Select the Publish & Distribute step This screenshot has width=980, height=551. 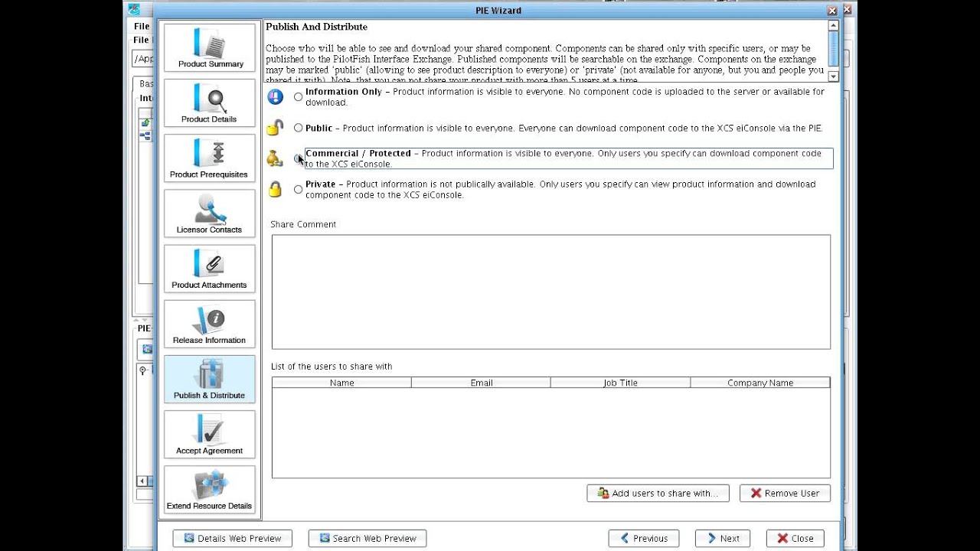coord(210,379)
